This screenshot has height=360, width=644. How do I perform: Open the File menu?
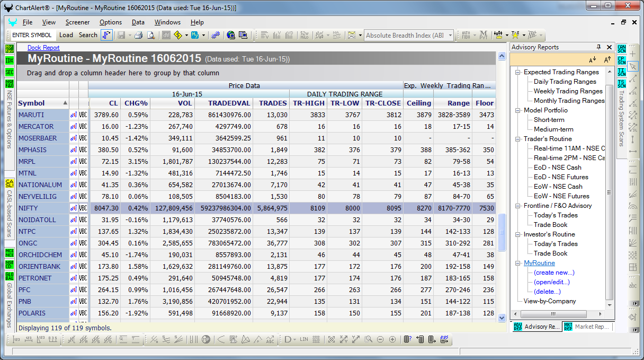pos(28,22)
